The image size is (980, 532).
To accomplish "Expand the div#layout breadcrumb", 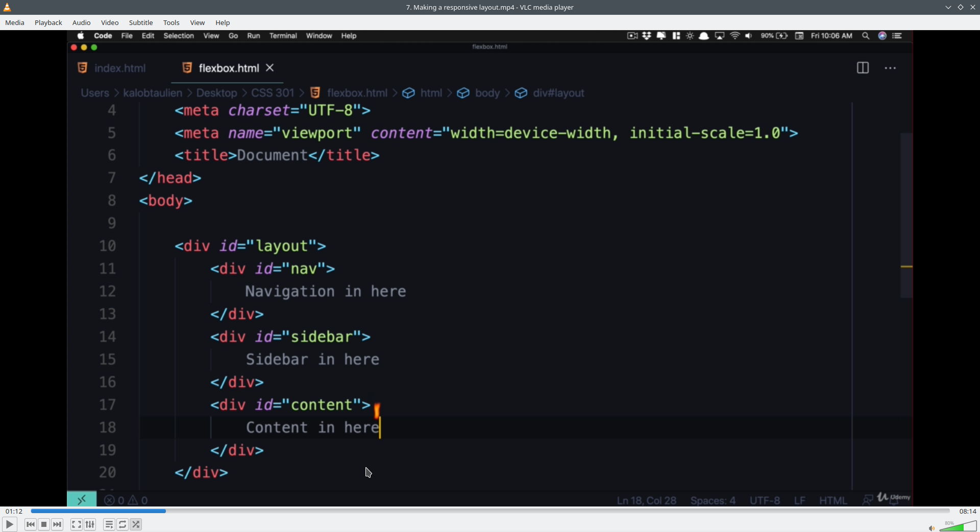I will pyautogui.click(x=558, y=93).
